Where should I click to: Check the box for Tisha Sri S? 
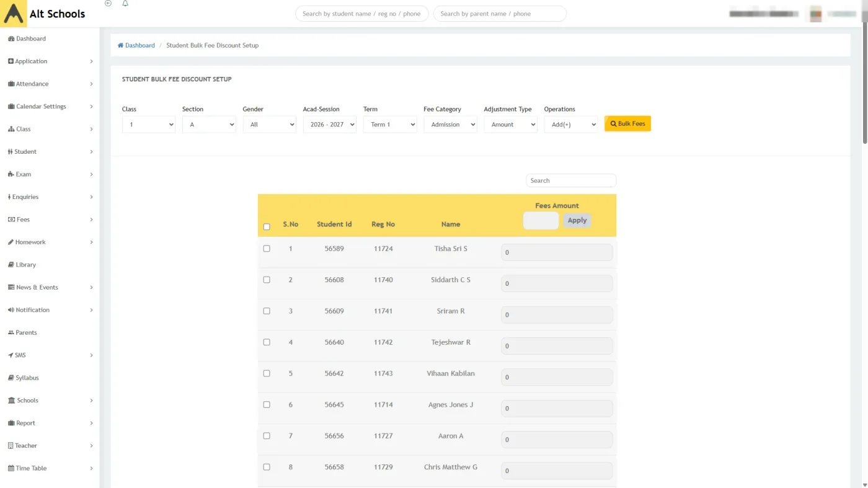pos(267,249)
